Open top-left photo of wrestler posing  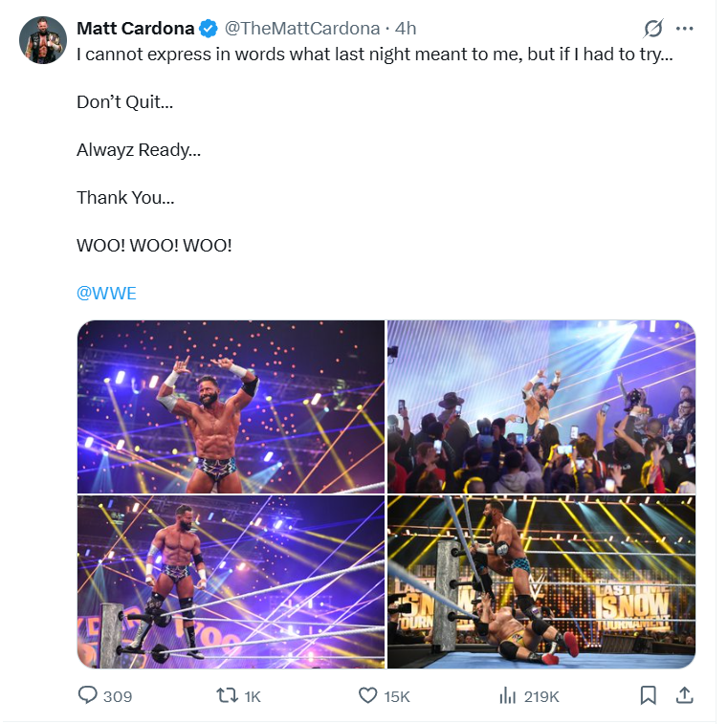pyautogui.click(x=231, y=406)
